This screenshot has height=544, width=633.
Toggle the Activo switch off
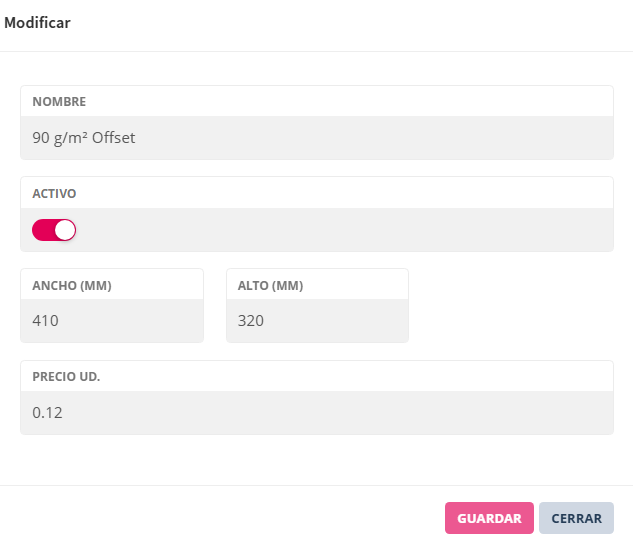[x=54, y=230]
